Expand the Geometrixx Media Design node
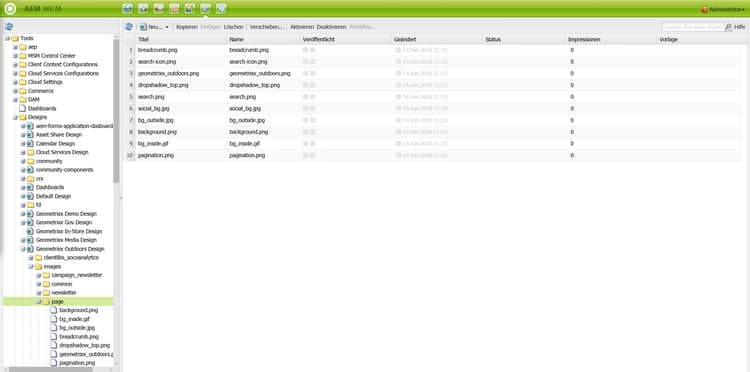This screenshot has height=372, width=750. point(23,240)
